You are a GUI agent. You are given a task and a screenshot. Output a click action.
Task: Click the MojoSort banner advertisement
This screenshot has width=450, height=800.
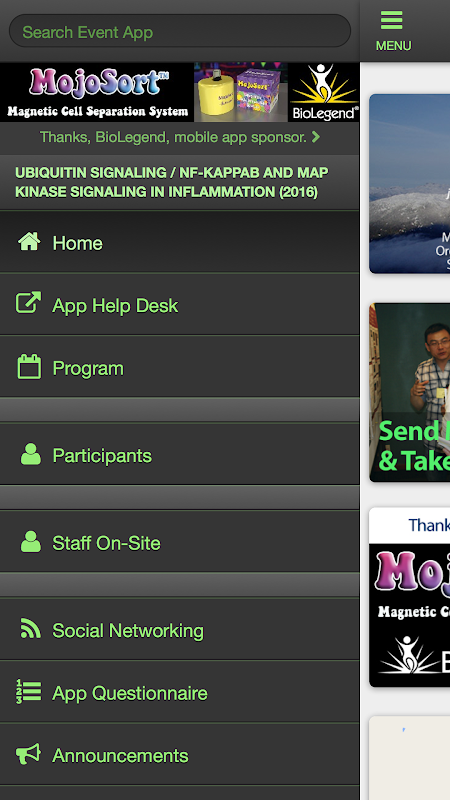tap(180, 92)
